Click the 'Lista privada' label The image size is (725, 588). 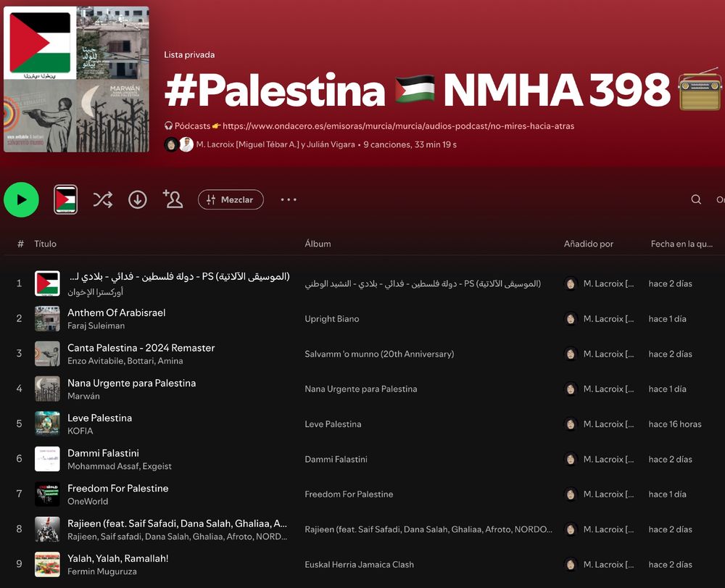(x=189, y=54)
